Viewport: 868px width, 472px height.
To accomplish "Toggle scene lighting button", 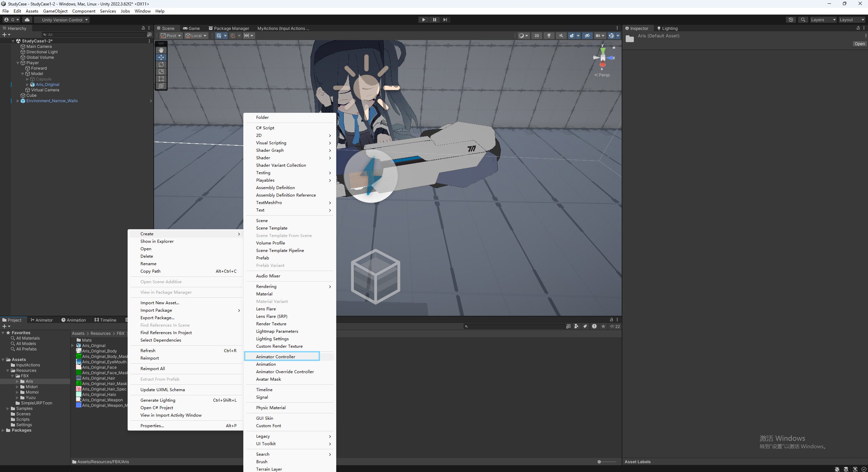I will click(549, 36).
